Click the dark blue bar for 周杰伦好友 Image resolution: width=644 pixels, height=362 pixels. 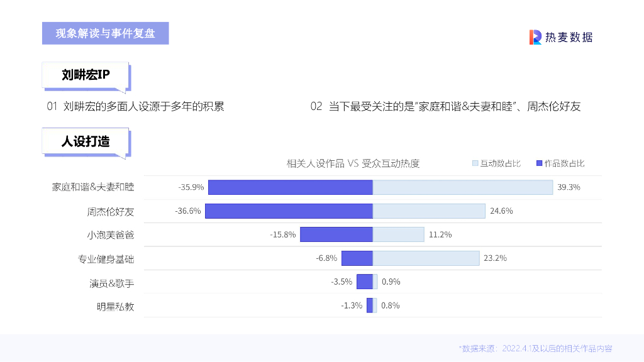point(289,211)
